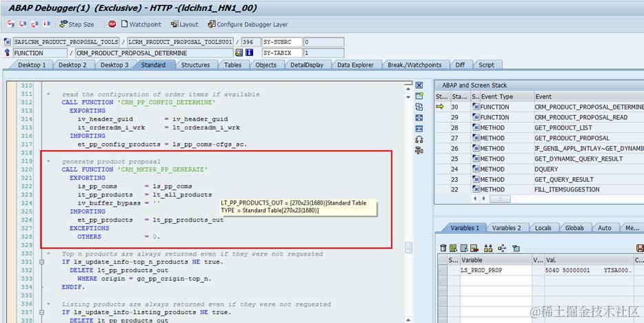Click the red stop breakpoint icon
The width and height of the screenshot is (644, 323).
[x=112, y=24]
